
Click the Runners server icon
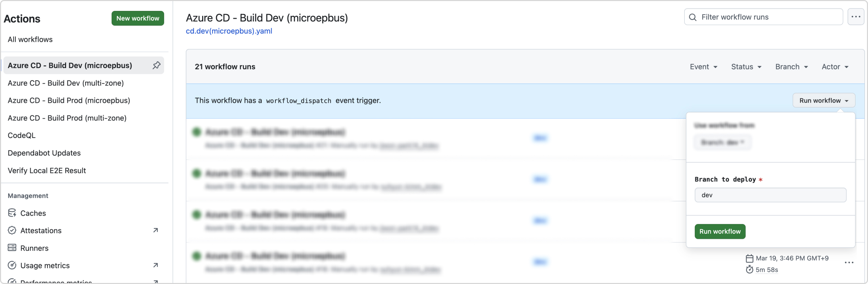12,248
